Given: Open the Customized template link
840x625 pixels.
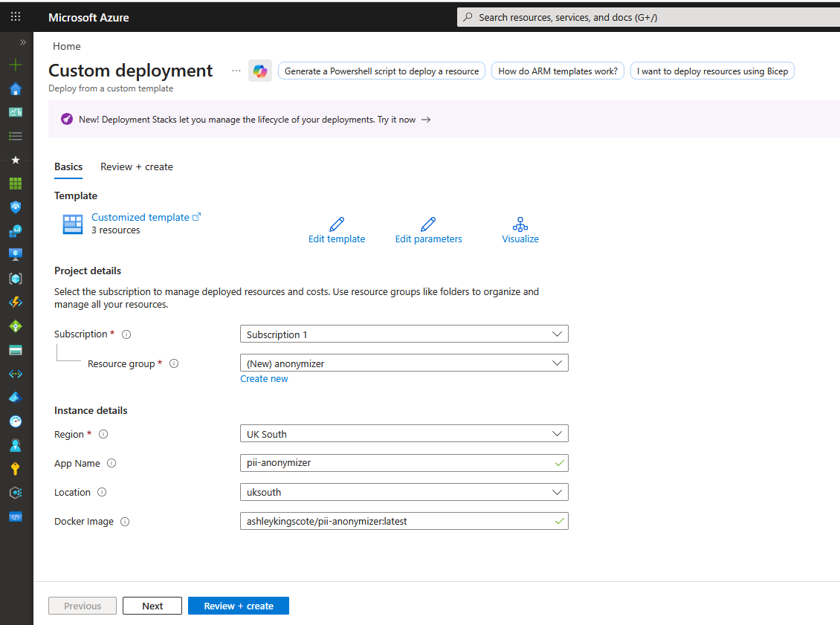Looking at the screenshot, I should pos(140,217).
